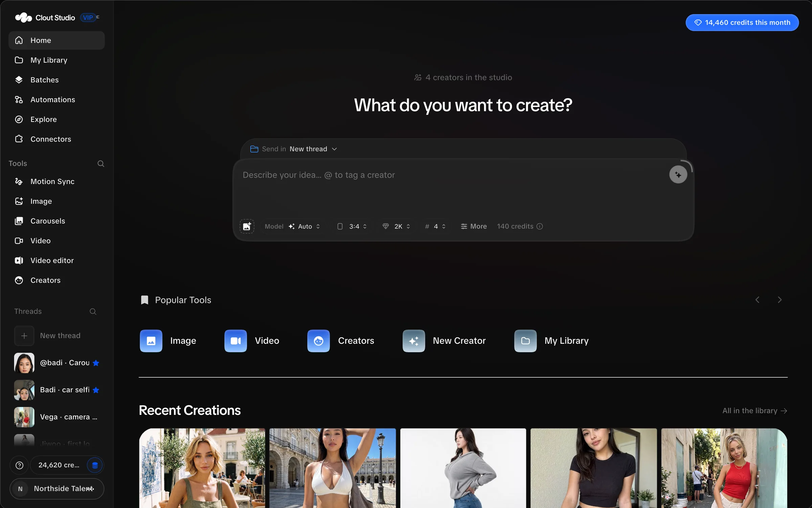Click the add image attachment icon
This screenshot has width=812, height=508.
point(247,226)
